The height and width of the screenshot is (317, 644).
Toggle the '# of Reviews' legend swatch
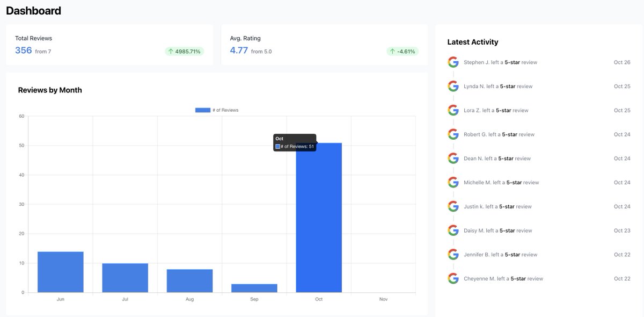pos(202,110)
